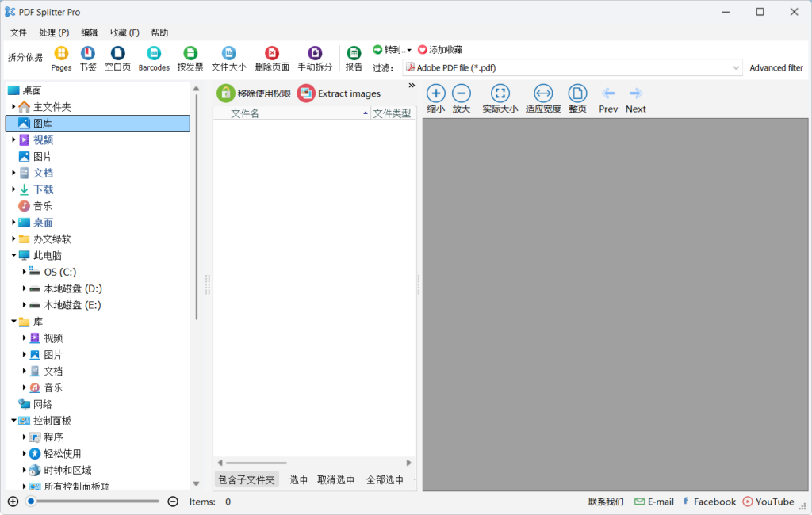Choose the 文件大小 file size split option
Screen dimensions: 812x515
tap(228, 59)
